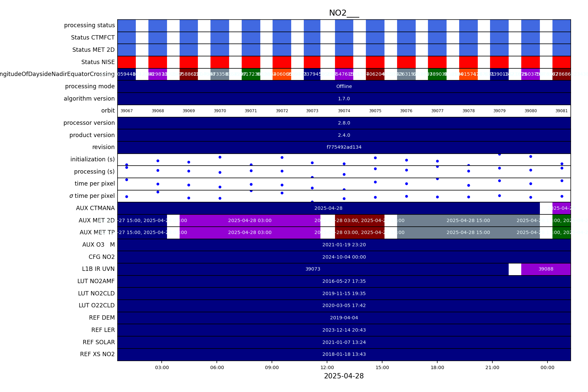The width and height of the screenshot is (588, 392).
Task: Click the Offline processing mode text
Action: [x=344, y=86]
